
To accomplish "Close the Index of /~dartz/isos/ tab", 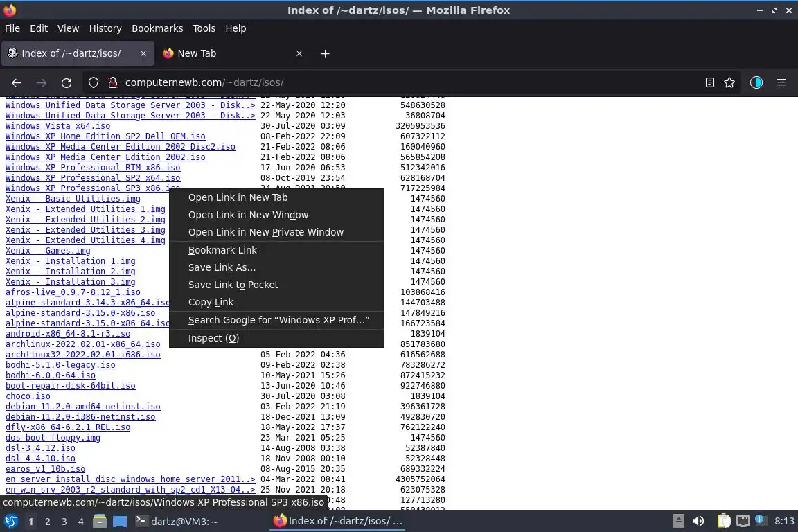I will coord(143,53).
